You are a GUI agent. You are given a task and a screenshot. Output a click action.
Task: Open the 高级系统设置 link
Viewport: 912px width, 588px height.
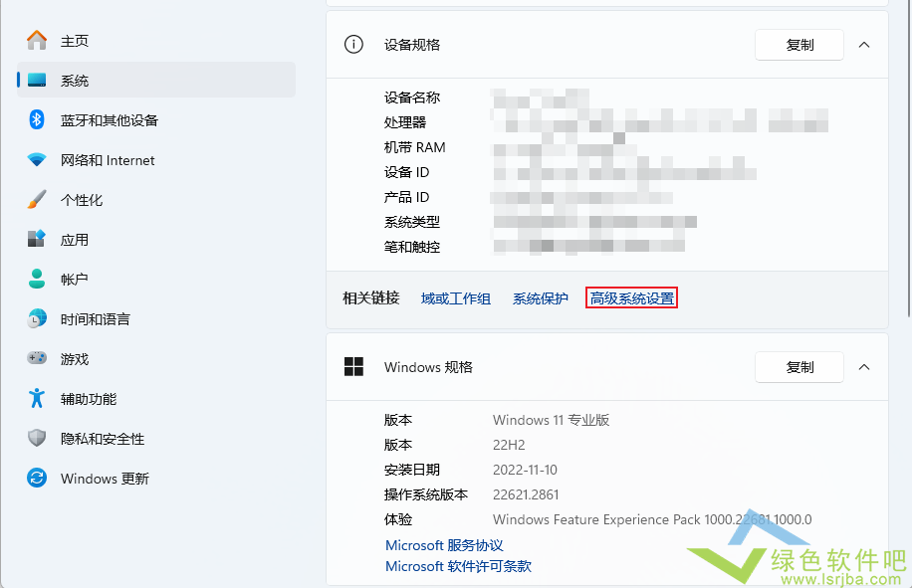(631, 298)
